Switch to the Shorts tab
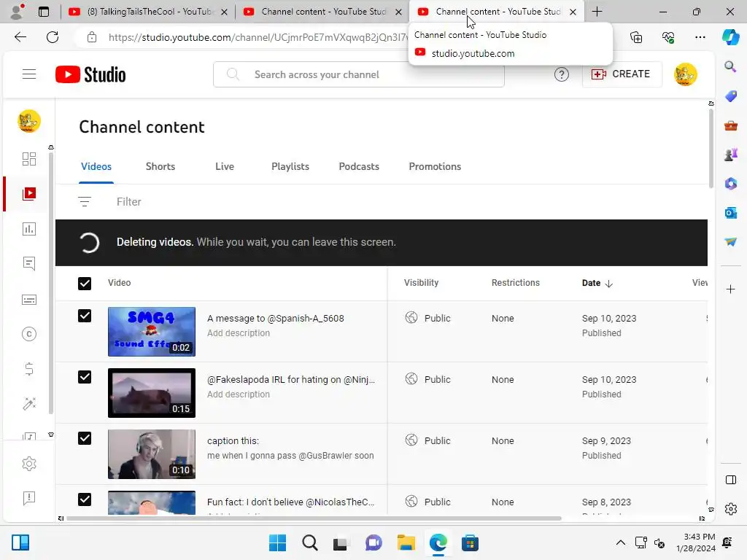The width and height of the screenshot is (747, 560). pyautogui.click(x=160, y=167)
